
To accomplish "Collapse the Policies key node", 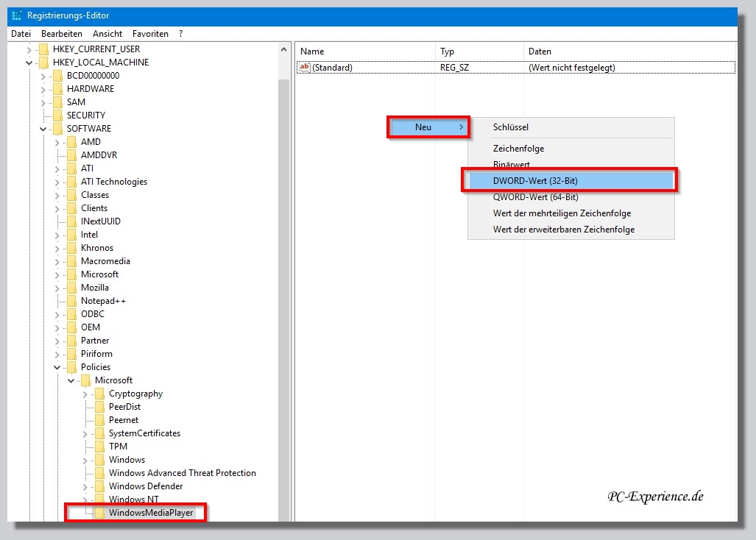I will click(57, 367).
